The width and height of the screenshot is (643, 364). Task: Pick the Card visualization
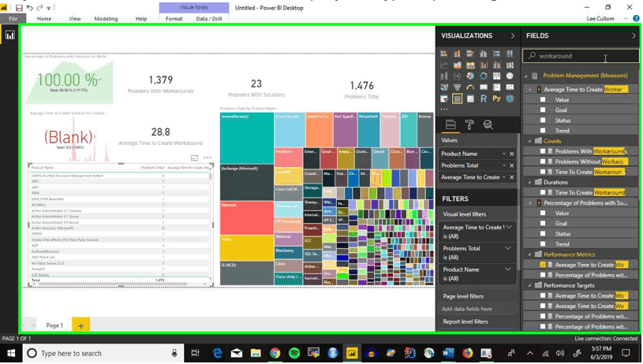pyautogui.click(x=484, y=87)
